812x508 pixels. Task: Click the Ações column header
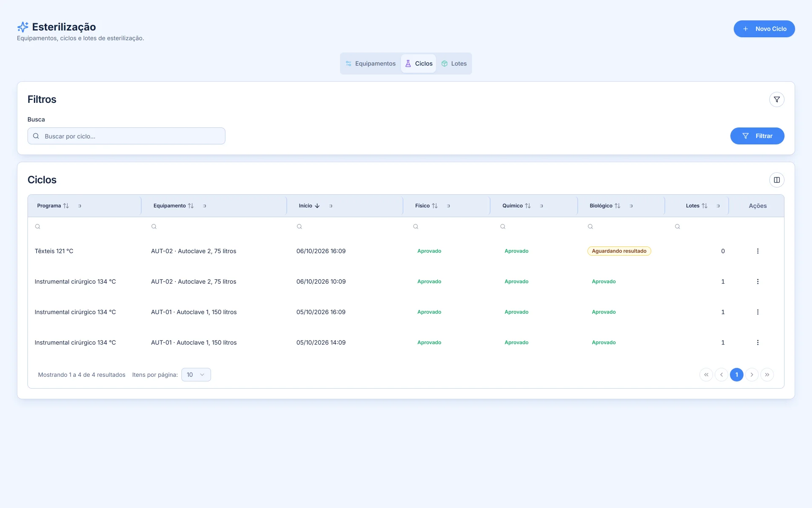(x=757, y=206)
